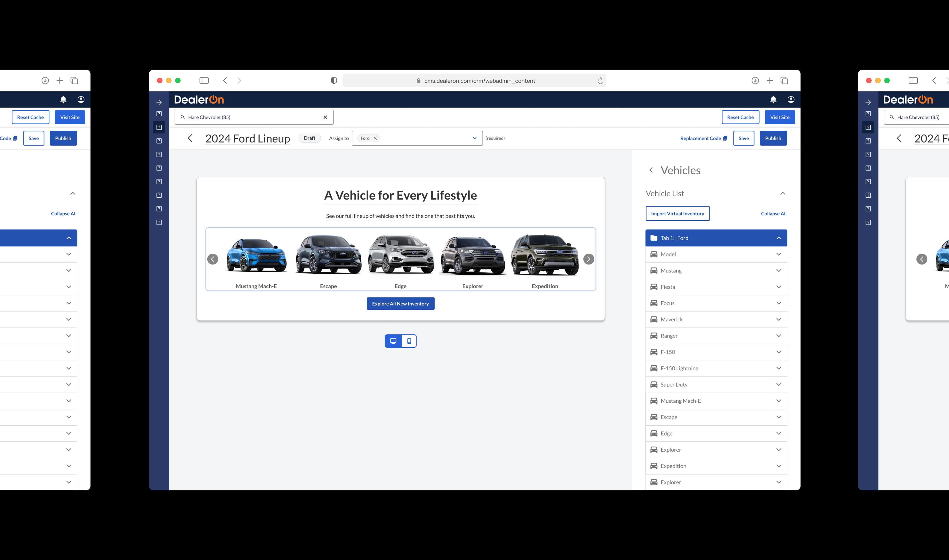Open notifications bell in left window
This screenshot has width=949, height=560.
(63, 100)
